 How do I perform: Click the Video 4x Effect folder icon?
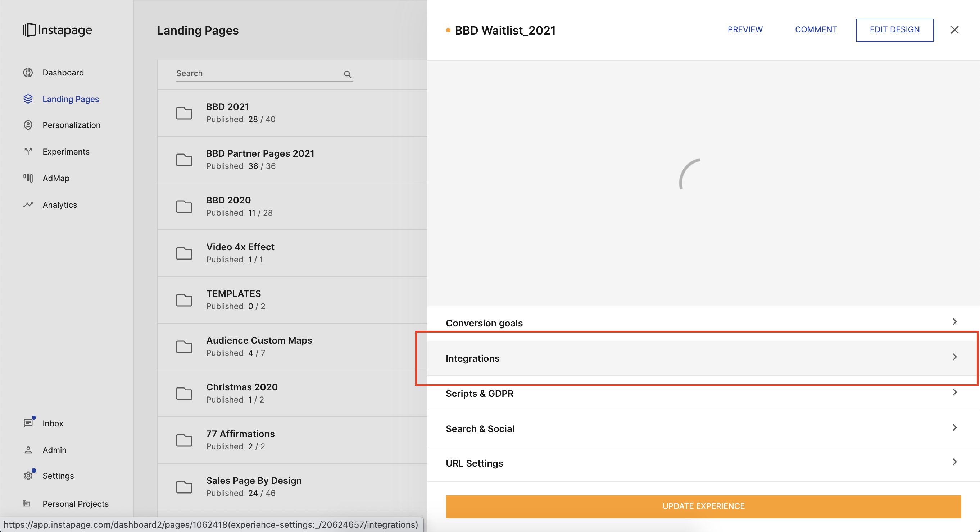click(x=184, y=253)
